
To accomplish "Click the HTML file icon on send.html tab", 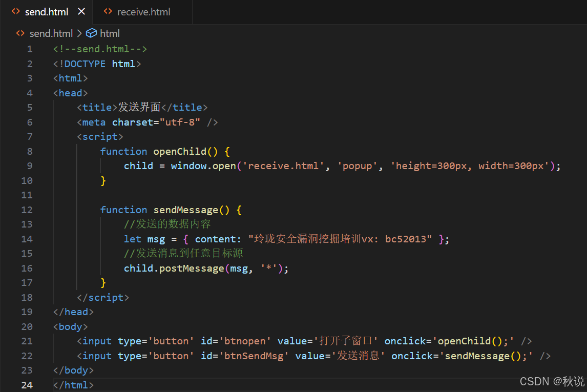I will tap(15, 11).
